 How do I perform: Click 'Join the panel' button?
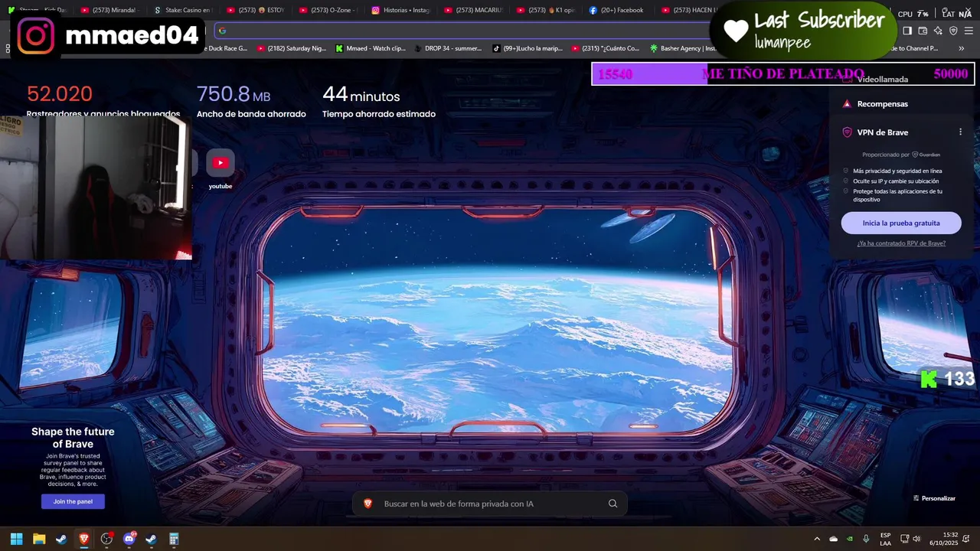73,502
